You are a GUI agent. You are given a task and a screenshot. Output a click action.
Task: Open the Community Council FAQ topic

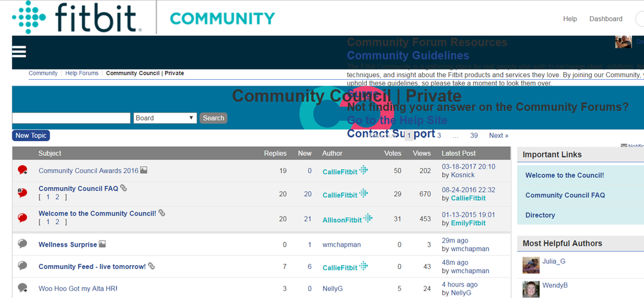[79, 189]
